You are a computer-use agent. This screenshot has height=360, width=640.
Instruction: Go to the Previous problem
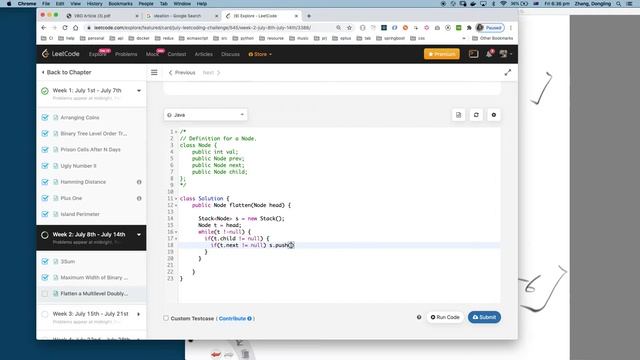pyautogui.click(x=182, y=73)
